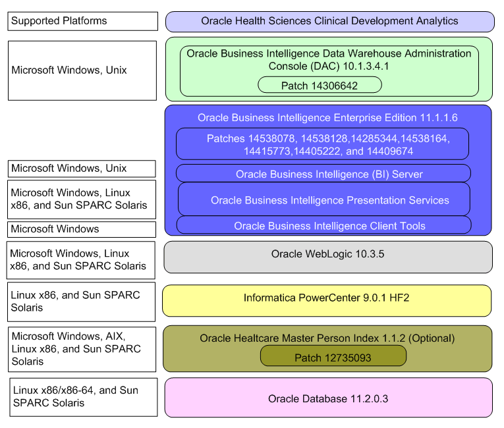Select the Microsoft Windows only platform box
Viewport: 504px width, 428px height.
point(82,229)
